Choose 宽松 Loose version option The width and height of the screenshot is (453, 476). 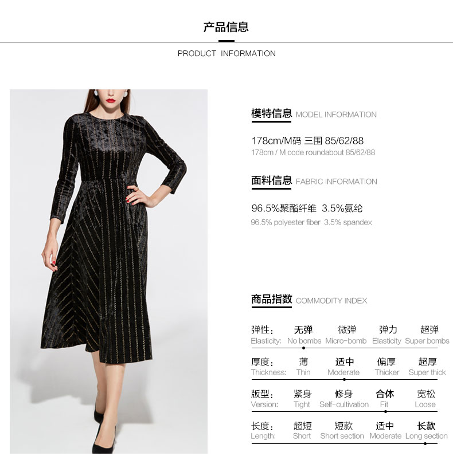pos(425,399)
